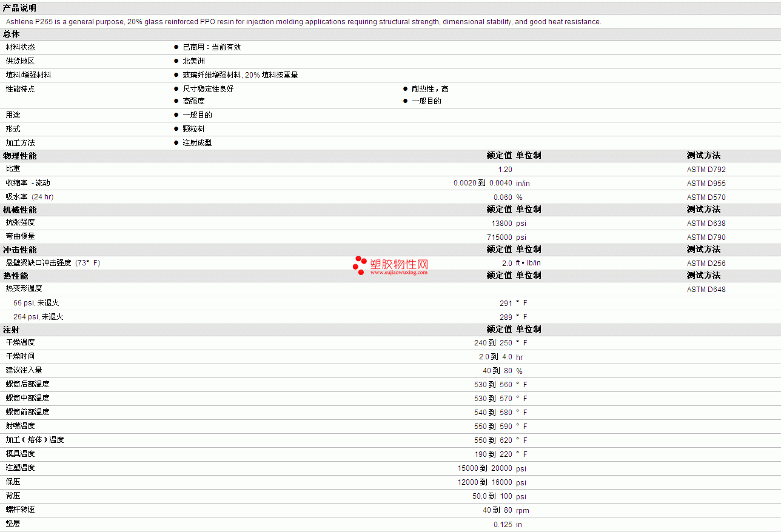Select the "射嘴温度" row label
Screen dimensions: 781x532
(21, 427)
